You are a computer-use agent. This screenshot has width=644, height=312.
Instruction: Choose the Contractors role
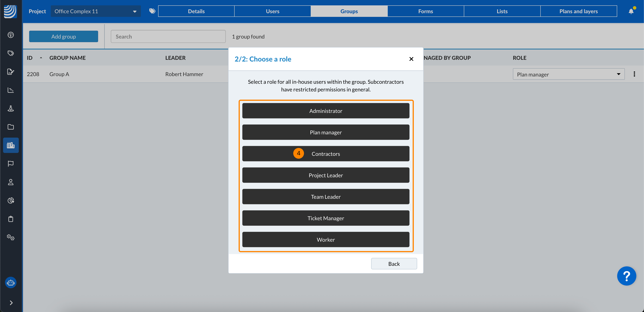point(325,154)
